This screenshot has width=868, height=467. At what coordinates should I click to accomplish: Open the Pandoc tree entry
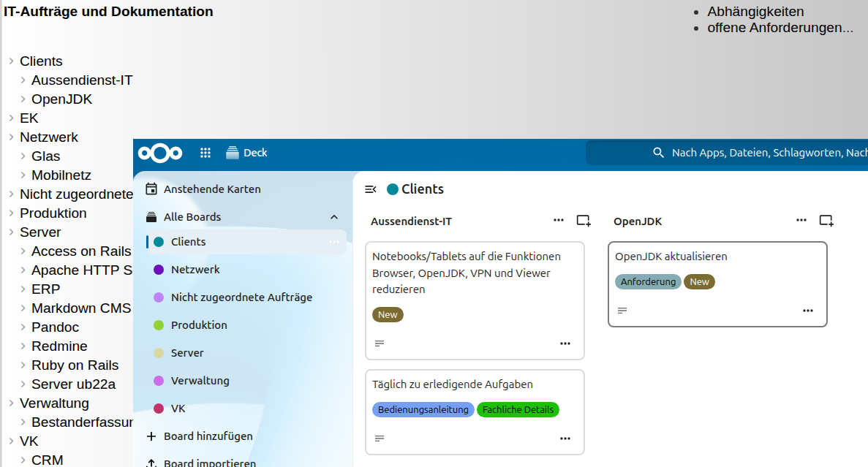click(x=56, y=327)
